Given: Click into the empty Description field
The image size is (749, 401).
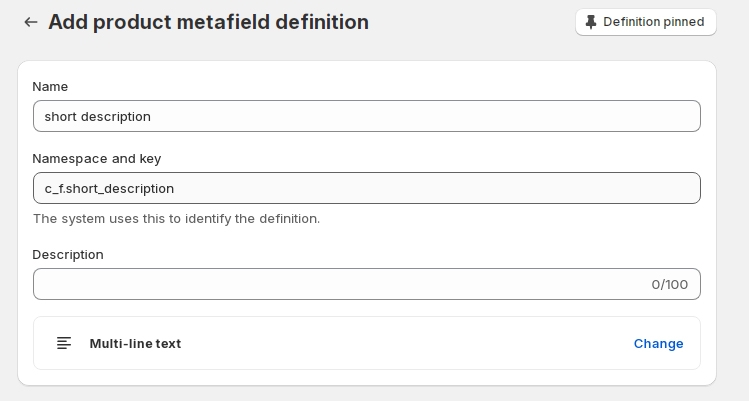Looking at the screenshot, I should click(330, 284).
